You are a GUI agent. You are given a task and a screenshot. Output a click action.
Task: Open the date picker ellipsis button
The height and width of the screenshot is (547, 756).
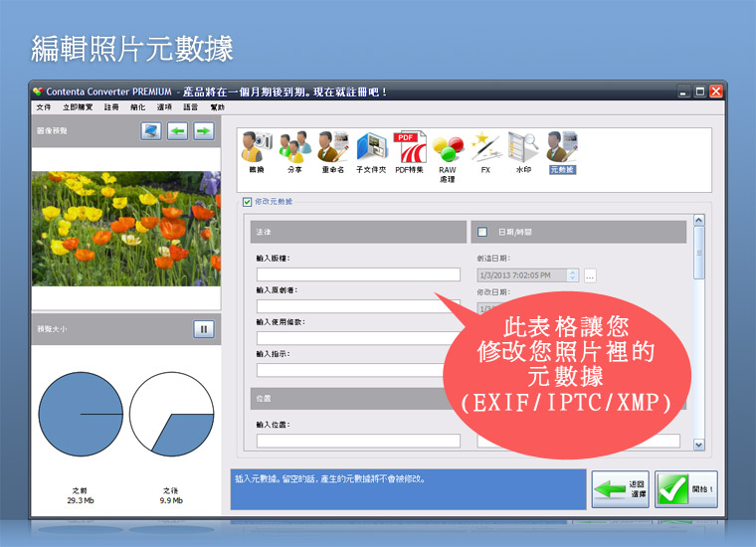(590, 275)
